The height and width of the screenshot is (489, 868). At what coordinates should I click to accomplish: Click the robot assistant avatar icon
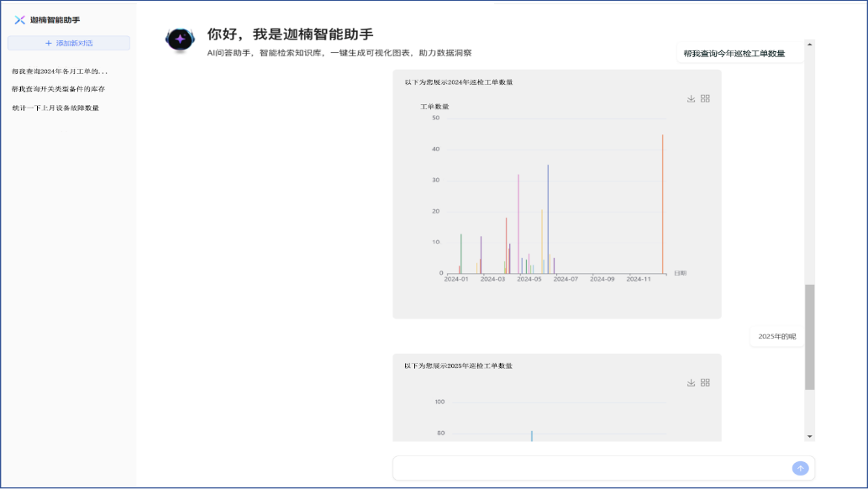(180, 39)
